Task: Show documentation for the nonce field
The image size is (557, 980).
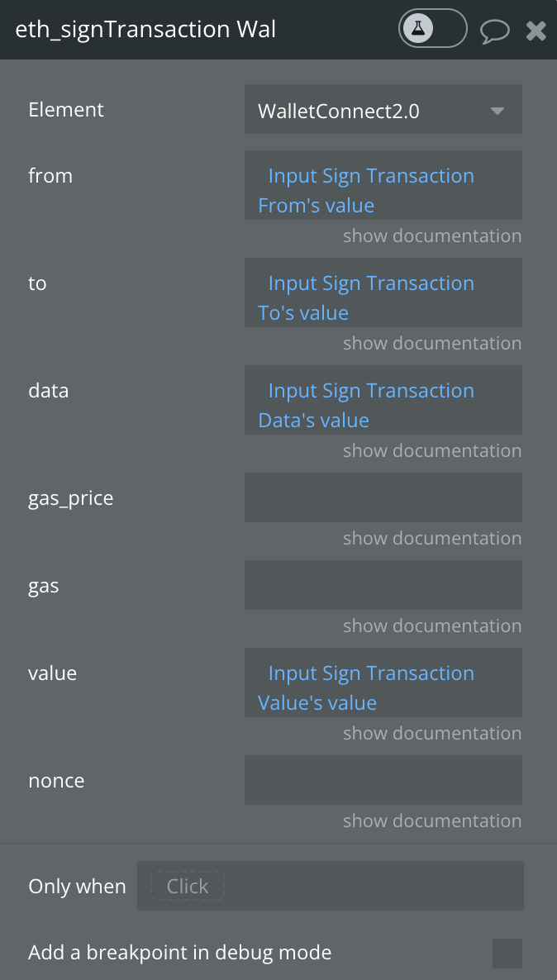Action: click(x=432, y=821)
